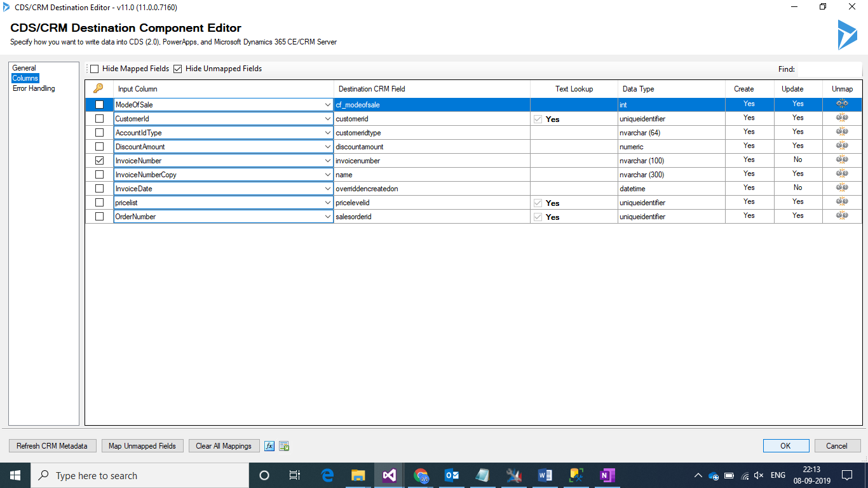Viewport: 868px width, 488px height.
Task: Check key checkbox for CustomerId row
Action: tap(99, 119)
